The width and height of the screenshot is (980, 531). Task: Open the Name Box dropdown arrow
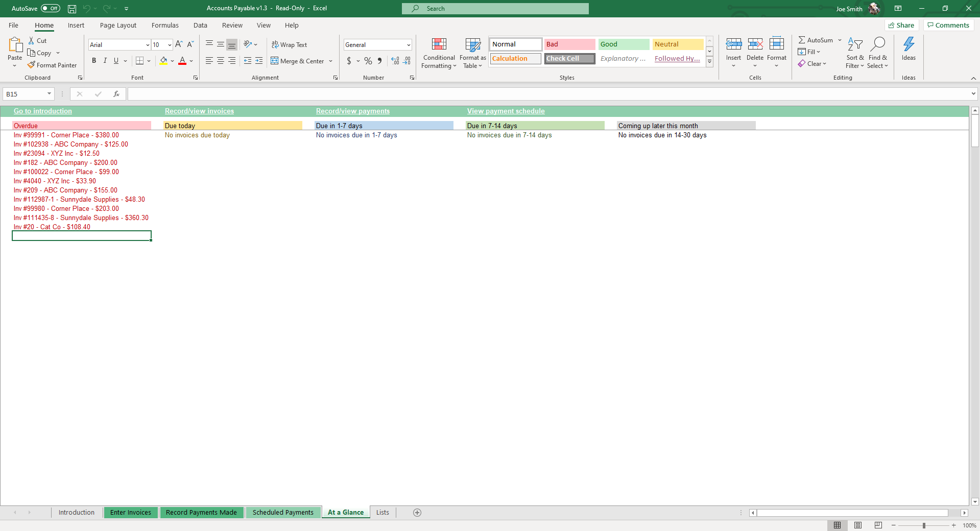(50, 94)
